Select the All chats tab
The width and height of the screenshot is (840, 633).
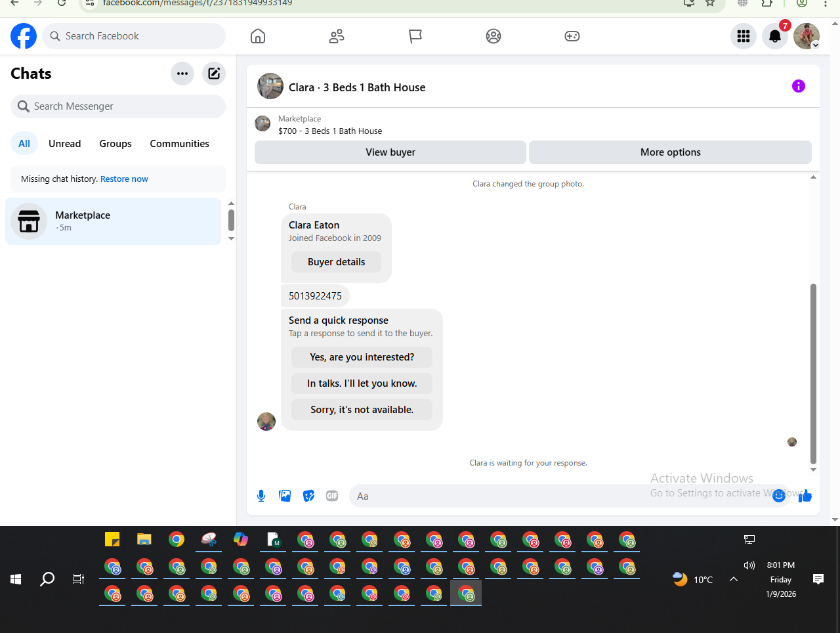point(24,144)
